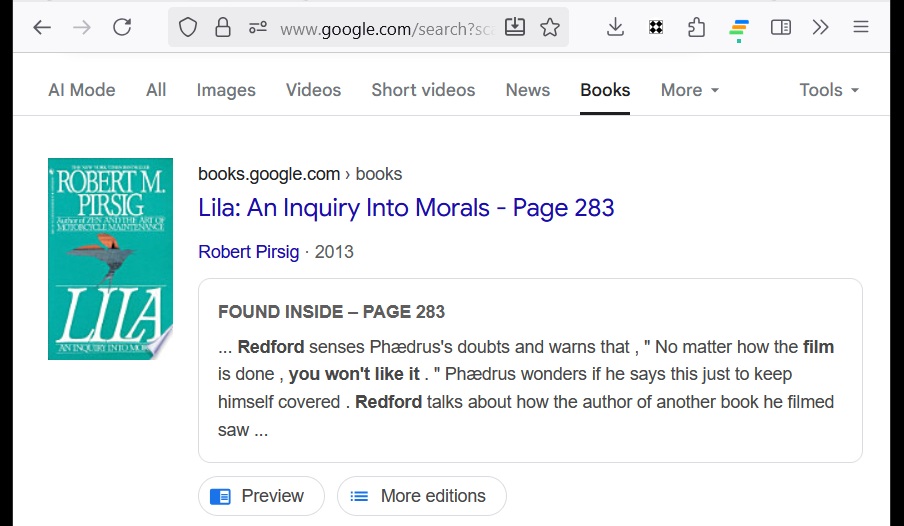Open the Tools dropdown
The image size is (904, 526).
828,90
